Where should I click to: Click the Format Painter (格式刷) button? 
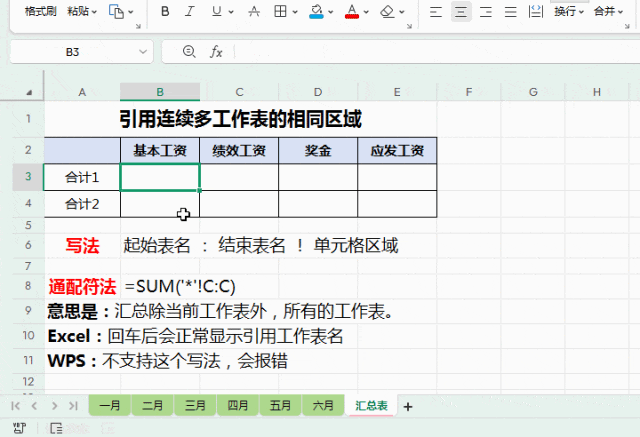[40, 11]
